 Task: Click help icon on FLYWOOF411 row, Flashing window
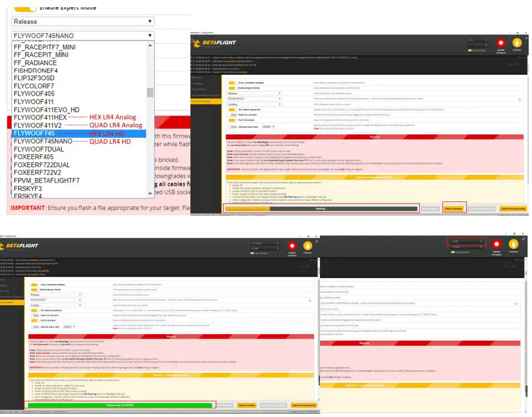[x=519, y=100]
